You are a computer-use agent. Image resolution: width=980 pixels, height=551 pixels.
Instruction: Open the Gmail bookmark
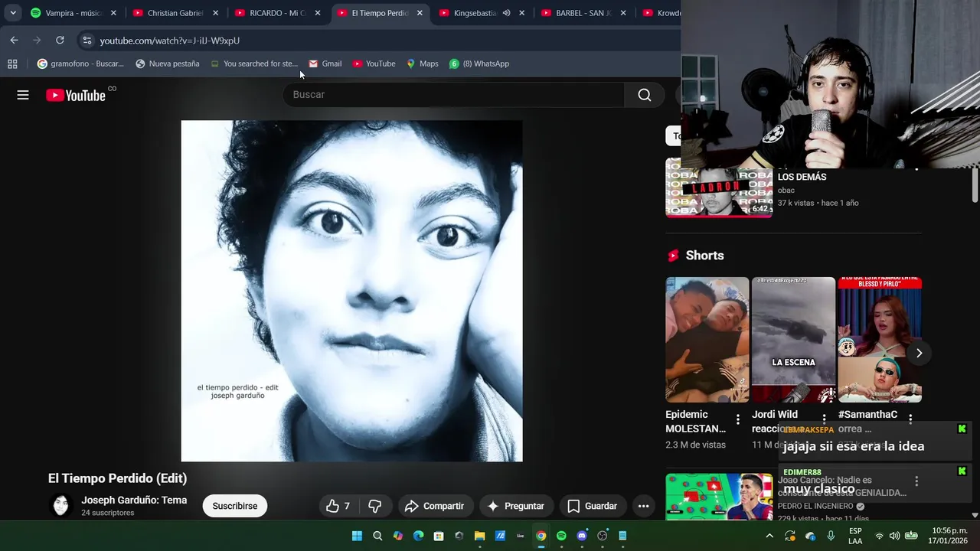pyautogui.click(x=325, y=64)
